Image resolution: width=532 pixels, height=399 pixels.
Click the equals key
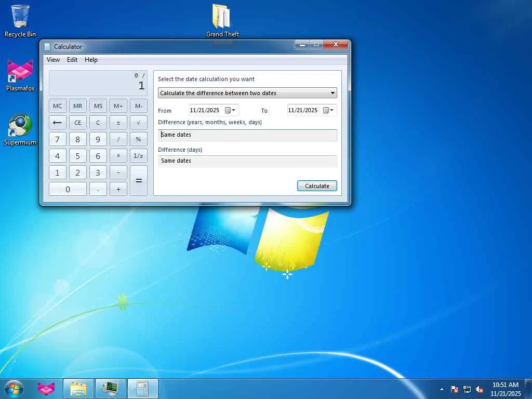coord(138,180)
